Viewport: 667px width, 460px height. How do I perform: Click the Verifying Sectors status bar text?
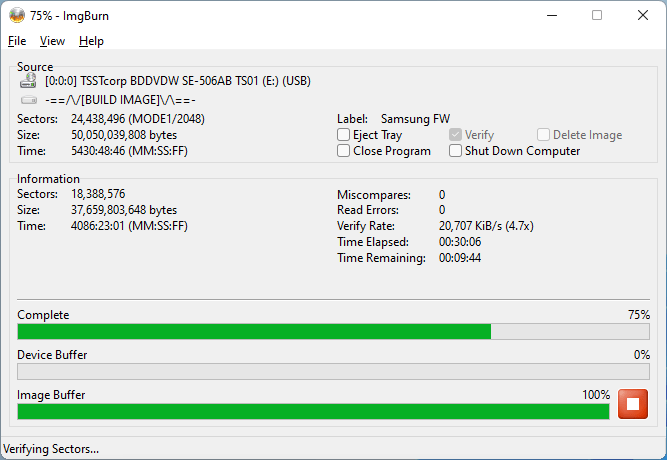click(x=52, y=449)
